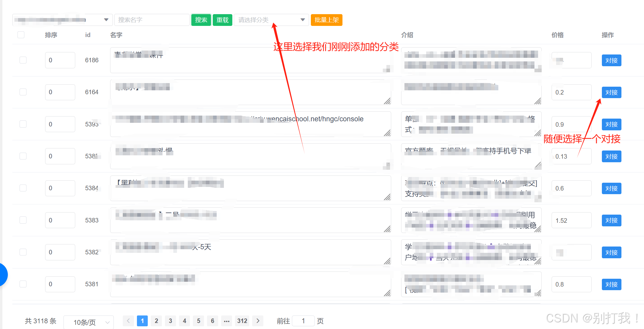Screen dimensions: 644x329
Task: Go to page 2 in pagination
Action: [156, 321]
